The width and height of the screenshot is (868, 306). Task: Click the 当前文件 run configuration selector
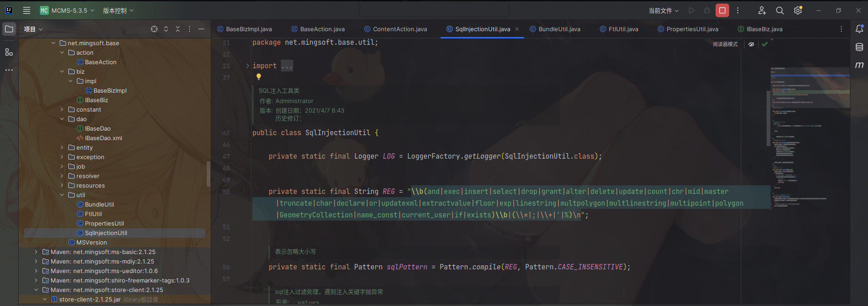pyautogui.click(x=663, y=10)
